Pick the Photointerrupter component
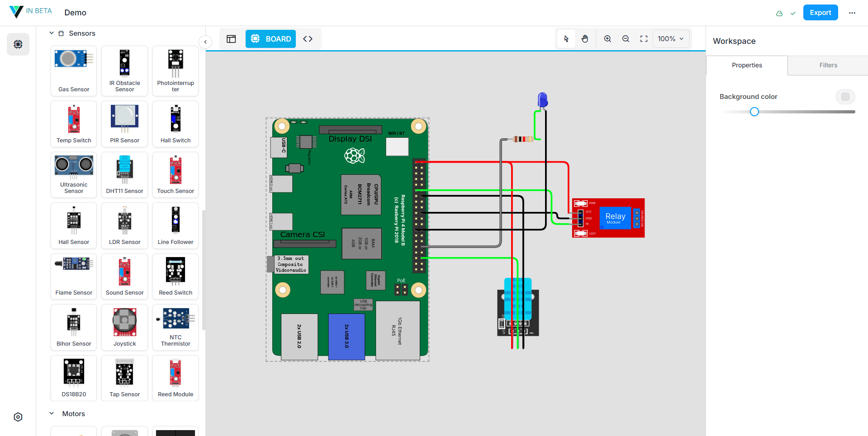868x436 pixels. click(x=175, y=71)
